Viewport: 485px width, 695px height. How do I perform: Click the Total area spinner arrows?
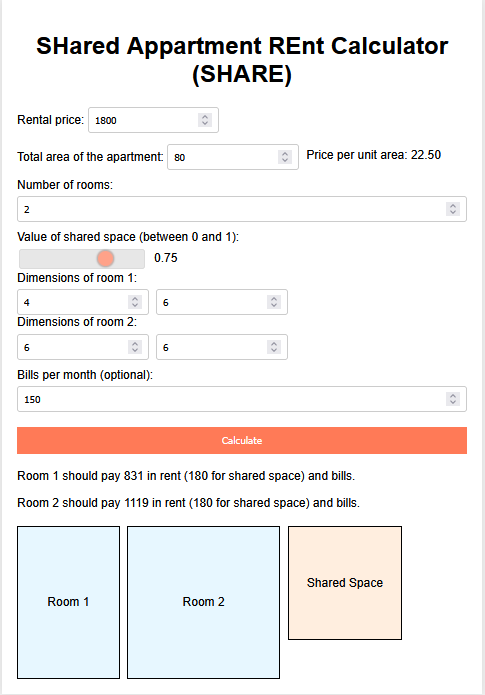click(285, 157)
